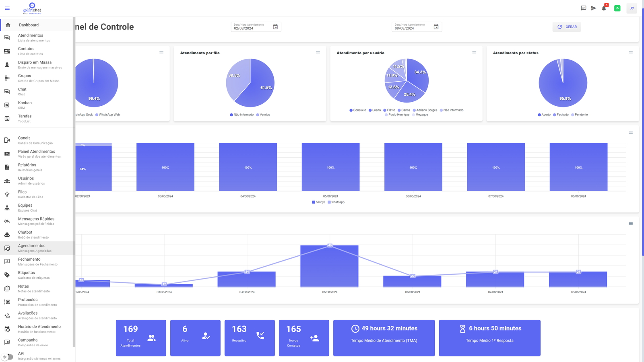The height and width of the screenshot is (362, 644).
Task: Toggle baileys legend in bar chart
Action: point(319,202)
